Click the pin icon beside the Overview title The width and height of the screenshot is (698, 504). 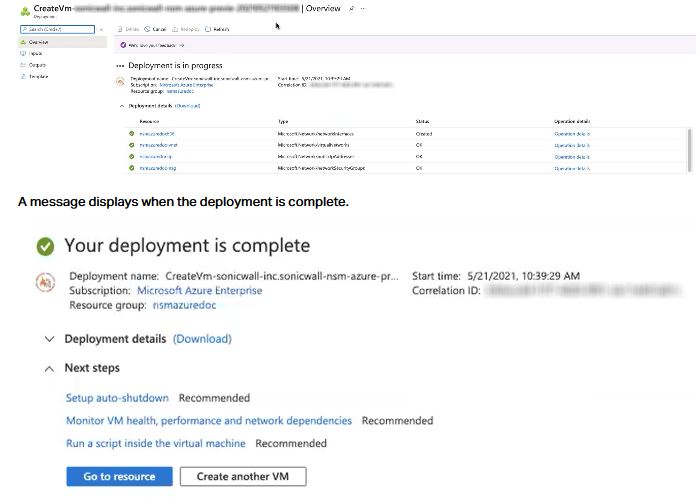click(349, 8)
